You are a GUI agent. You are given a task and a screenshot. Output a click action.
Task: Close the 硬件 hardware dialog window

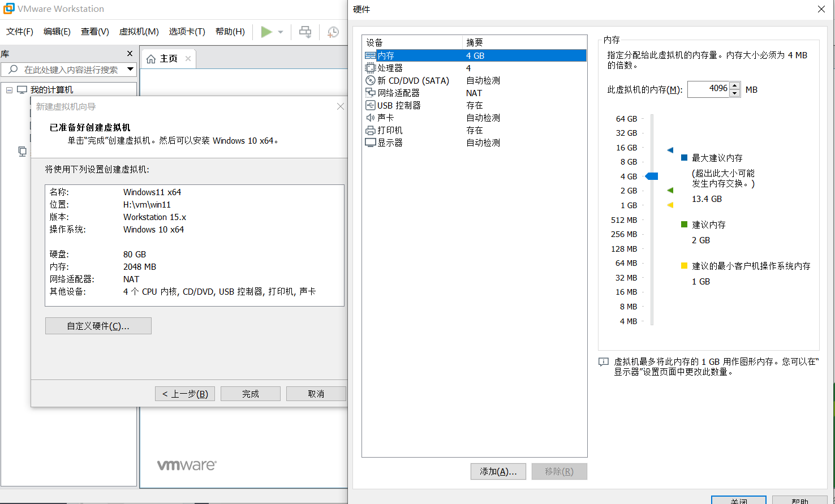pyautogui.click(x=821, y=9)
